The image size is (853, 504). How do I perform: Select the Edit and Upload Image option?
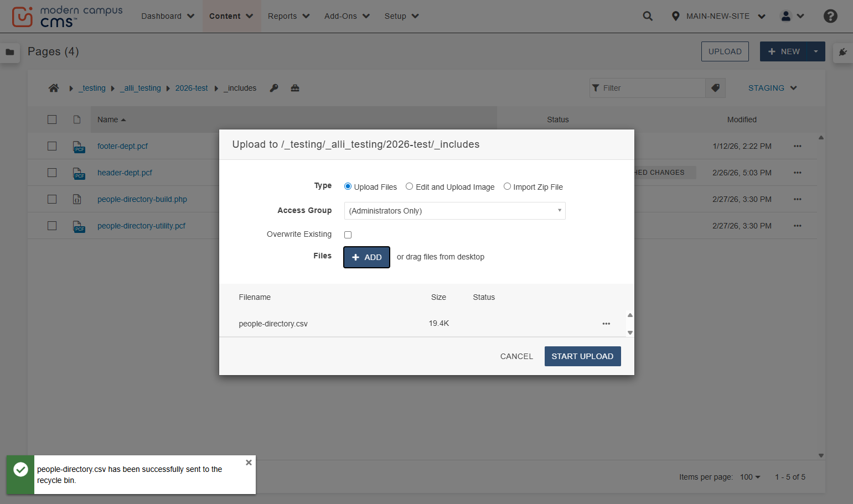click(409, 186)
